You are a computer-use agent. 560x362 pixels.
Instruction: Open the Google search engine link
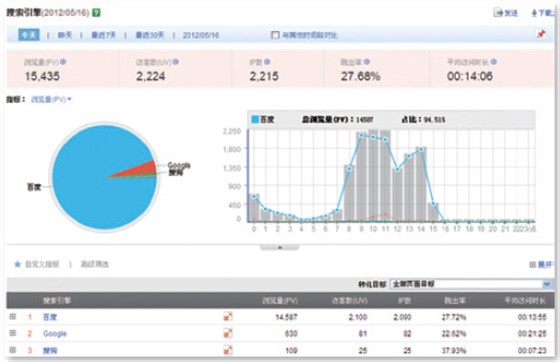click(x=55, y=333)
